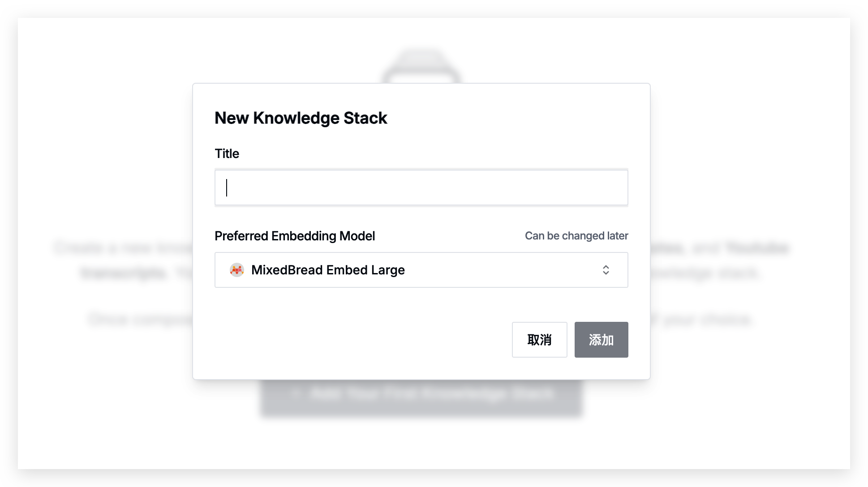868x487 pixels.
Task: Click the up-down chevron in model selector
Action: pyautogui.click(x=606, y=270)
